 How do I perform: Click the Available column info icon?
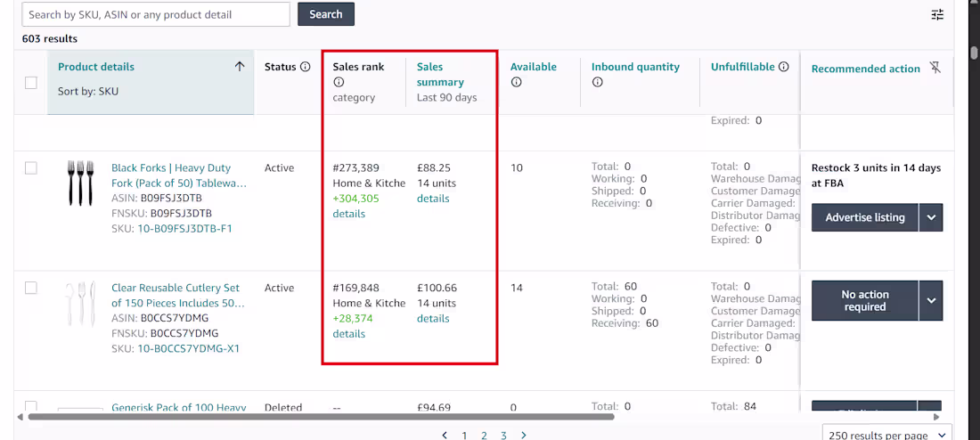[516, 82]
